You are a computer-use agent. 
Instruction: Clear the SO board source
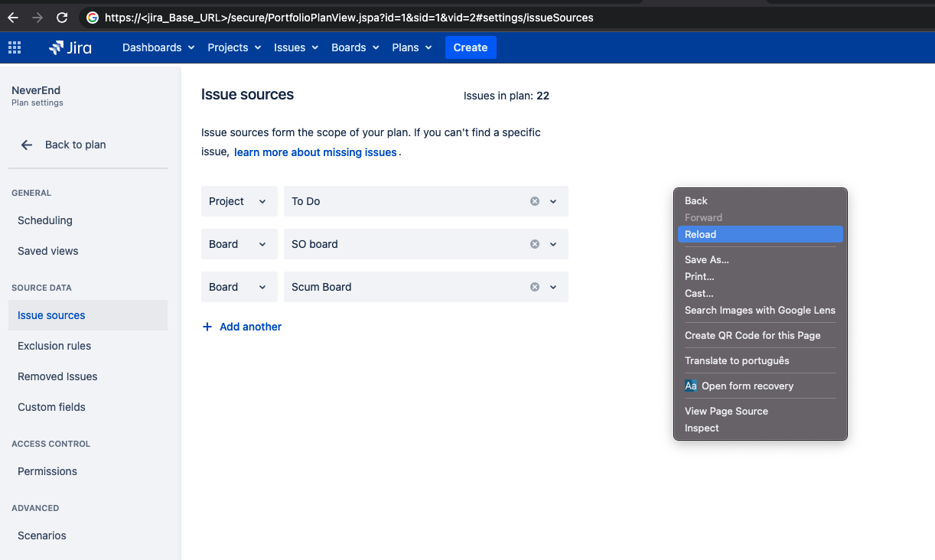coord(535,244)
